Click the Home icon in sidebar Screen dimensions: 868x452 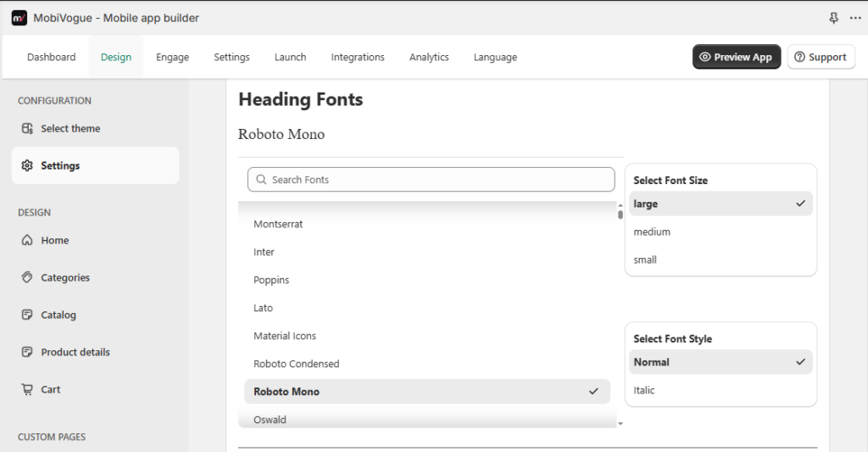27,240
